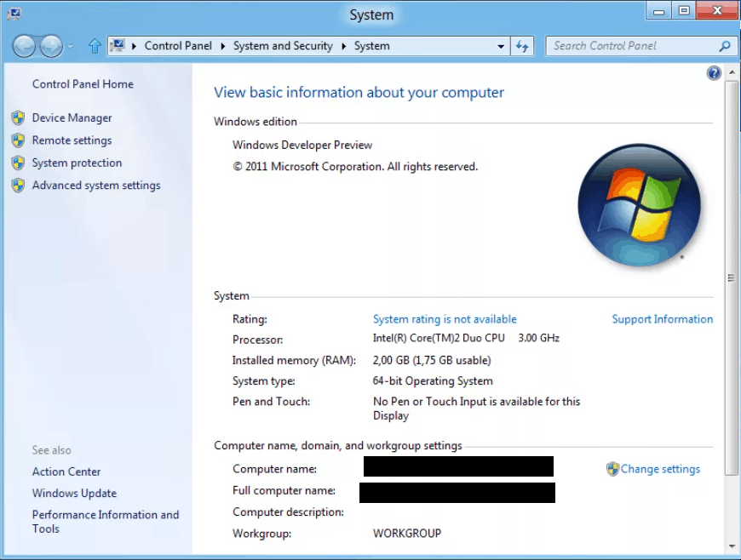The width and height of the screenshot is (741, 560).
Task: Click the Back navigation arrow button
Action: (x=24, y=46)
